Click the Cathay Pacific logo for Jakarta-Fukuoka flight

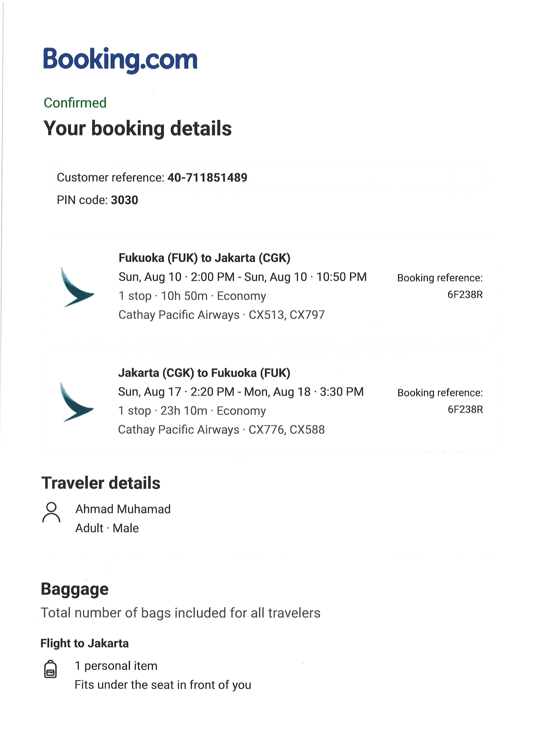pos(76,402)
